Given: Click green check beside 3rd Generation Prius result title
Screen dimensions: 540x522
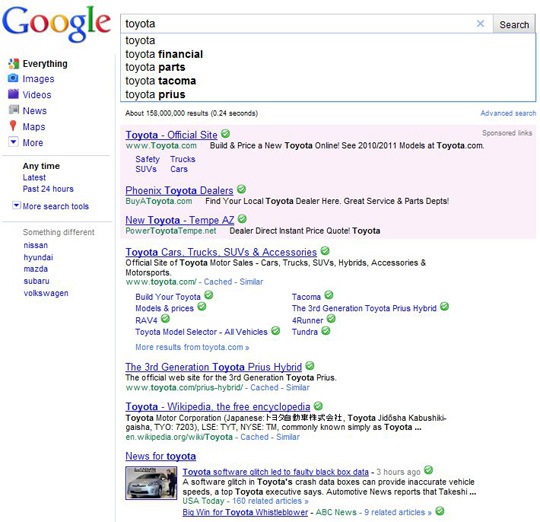Looking at the screenshot, I should point(310,365).
